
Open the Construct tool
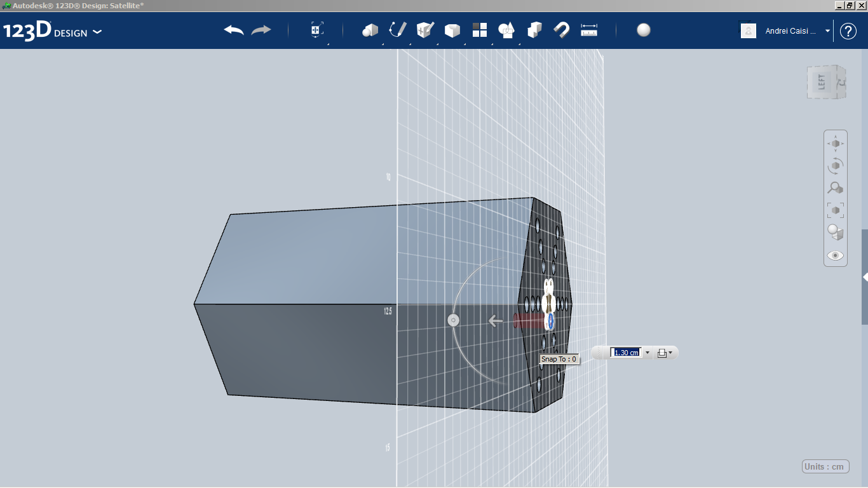point(424,30)
